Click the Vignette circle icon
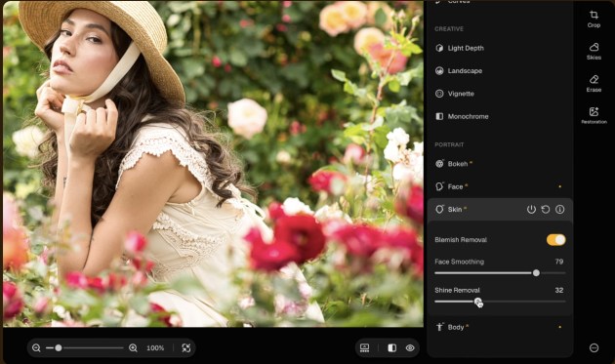 click(439, 94)
